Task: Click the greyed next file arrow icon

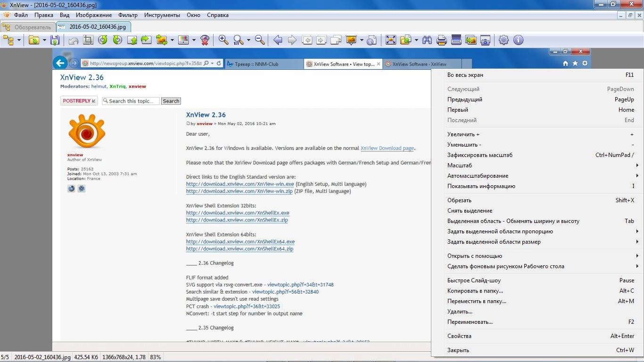Action: click(x=292, y=41)
